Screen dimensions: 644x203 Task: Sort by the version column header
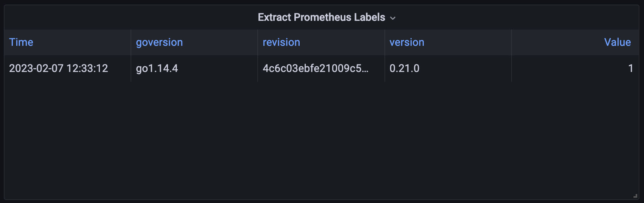407,42
